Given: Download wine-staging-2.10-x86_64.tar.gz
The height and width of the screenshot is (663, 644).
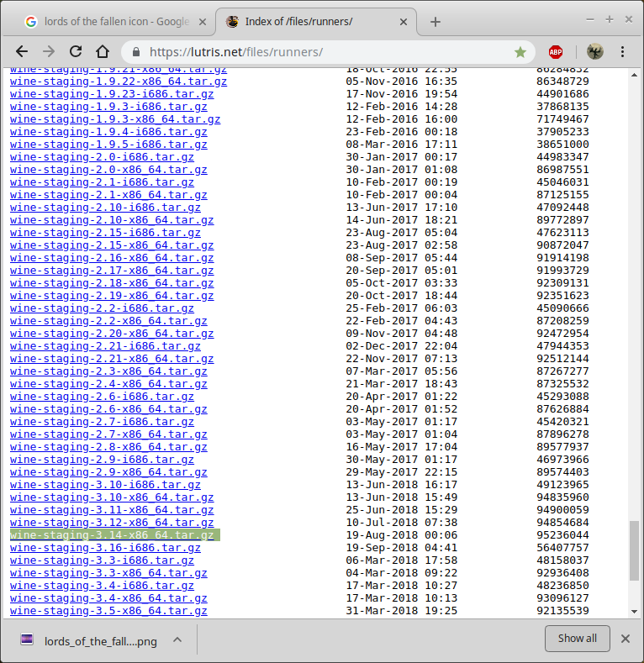Looking at the screenshot, I should [x=112, y=220].
